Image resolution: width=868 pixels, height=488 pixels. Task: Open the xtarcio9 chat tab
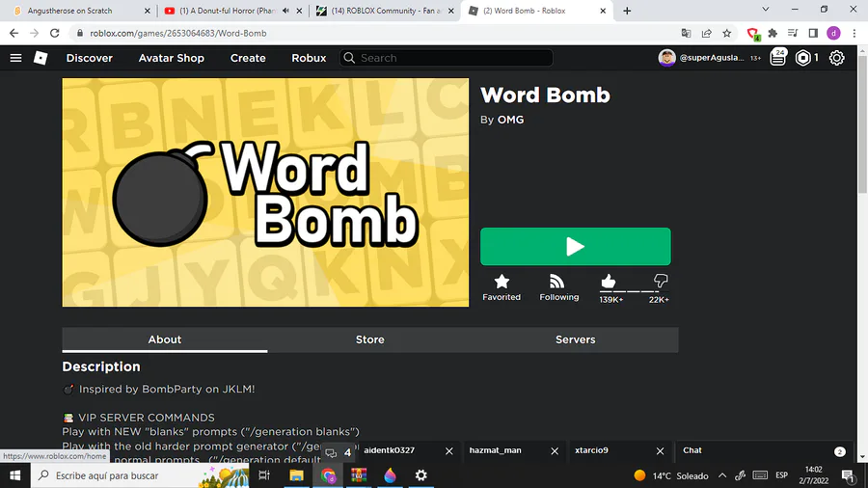pos(591,450)
